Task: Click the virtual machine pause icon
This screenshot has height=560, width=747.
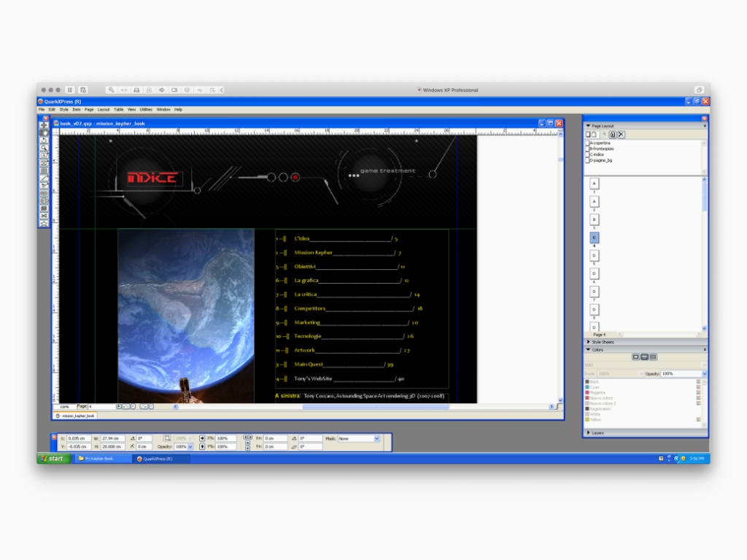Action: [x=70, y=90]
